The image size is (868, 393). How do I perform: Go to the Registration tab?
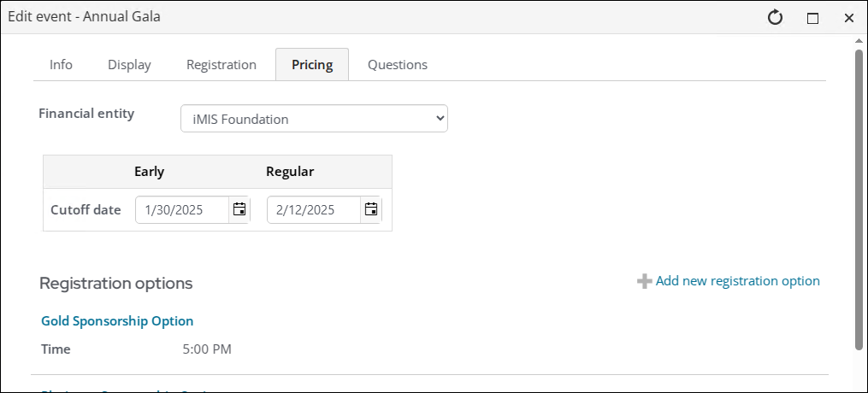click(221, 65)
